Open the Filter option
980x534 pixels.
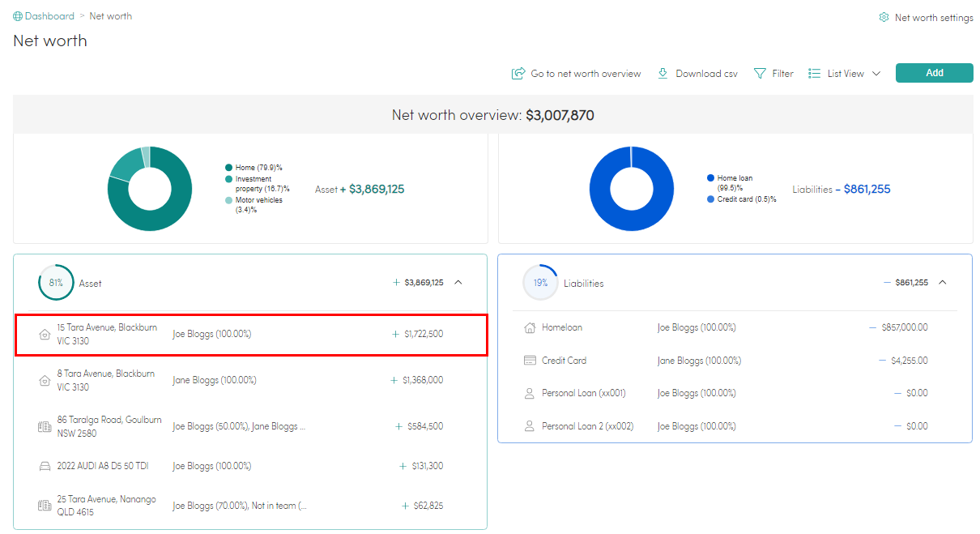pos(782,74)
